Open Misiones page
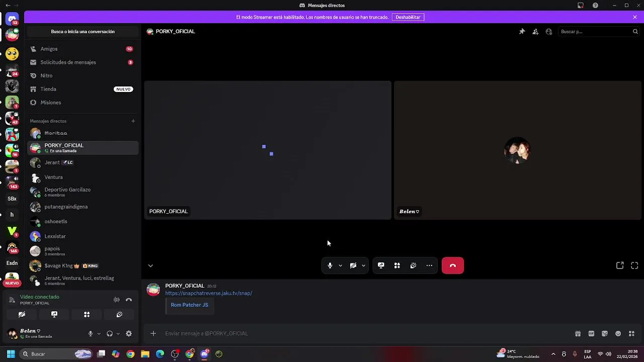Image resolution: width=644 pixels, height=362 pixels. click(83, 103)
